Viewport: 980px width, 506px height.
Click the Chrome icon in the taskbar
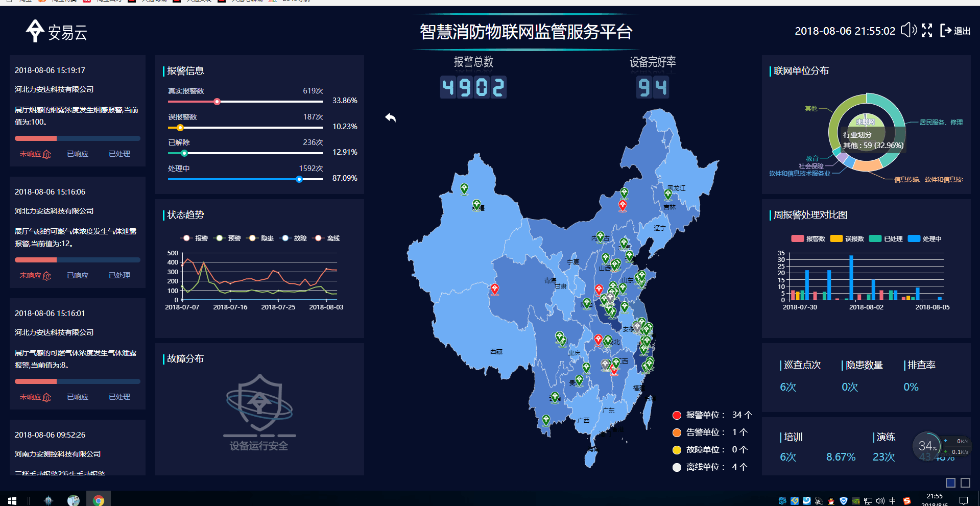[99, 500]
